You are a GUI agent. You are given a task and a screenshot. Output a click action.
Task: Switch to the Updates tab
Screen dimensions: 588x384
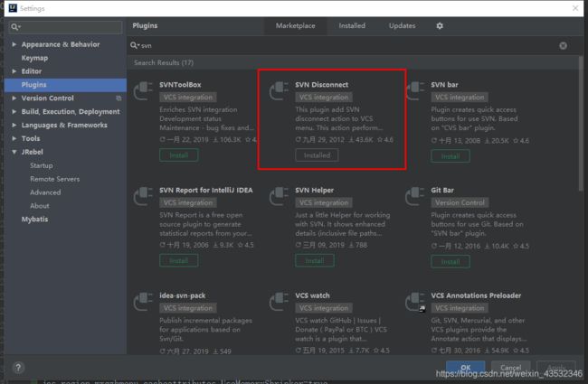[x=402, y=26]
